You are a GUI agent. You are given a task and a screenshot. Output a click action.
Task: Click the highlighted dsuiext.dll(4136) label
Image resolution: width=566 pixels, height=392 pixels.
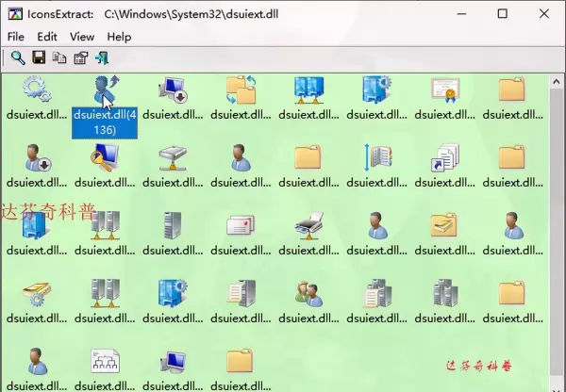pyautogui.click(x=105, y=122)
